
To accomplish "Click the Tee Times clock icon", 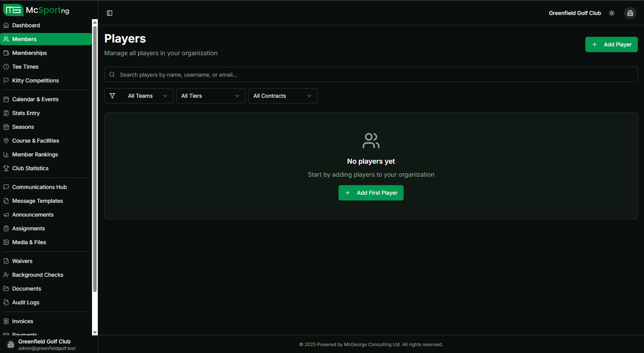I will pos(6,67).
